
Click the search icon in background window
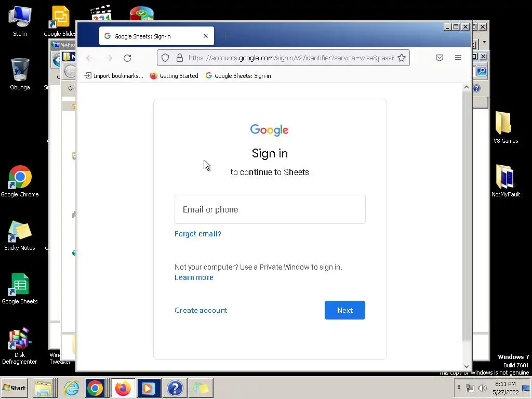[x=482, y=71]
